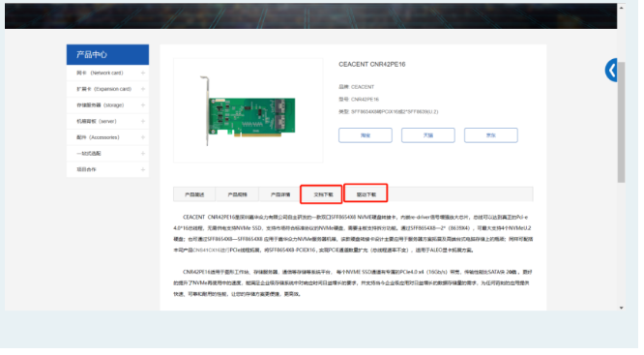Viewport: 644px width, 355px height.
Task: Click the 天猫 store button
Action: 428,135
